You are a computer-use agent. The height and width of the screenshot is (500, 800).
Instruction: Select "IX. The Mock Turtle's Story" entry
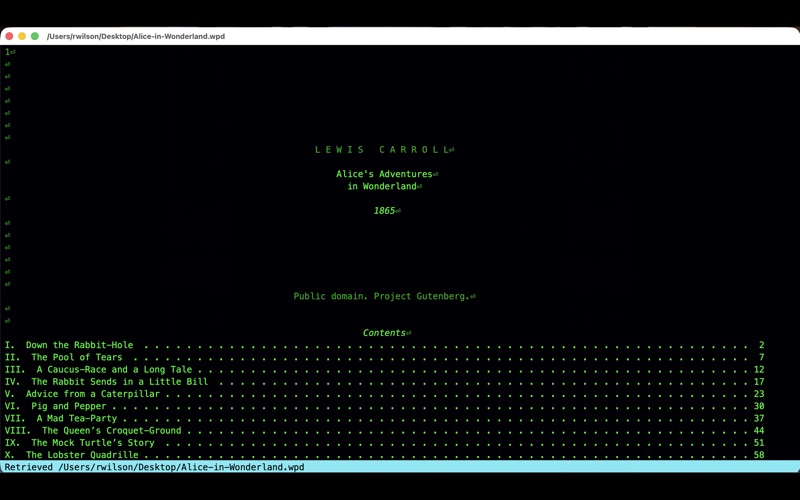click(x=80, y=443)
